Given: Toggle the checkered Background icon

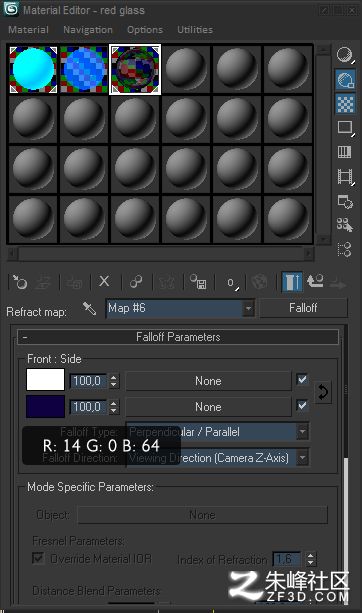Looking at the screenshot, I should coord(345,104).
